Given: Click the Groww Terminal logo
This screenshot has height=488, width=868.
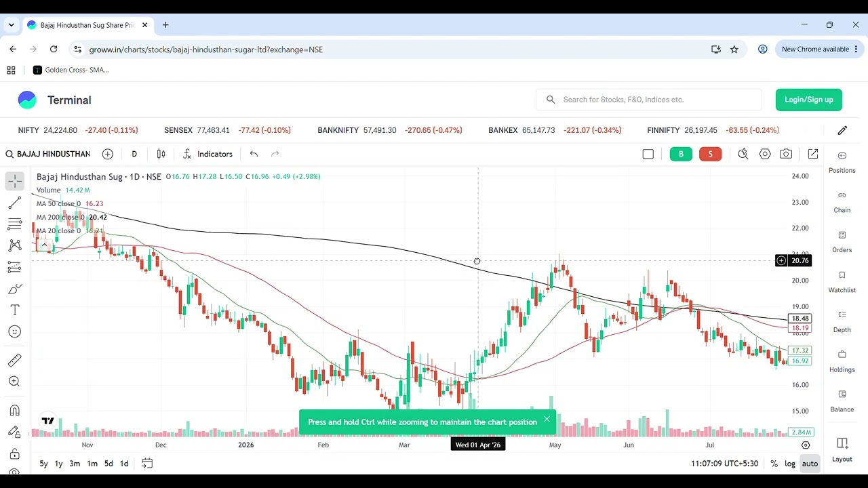Looking at the screenshot, I should click(x=54, y=100).
